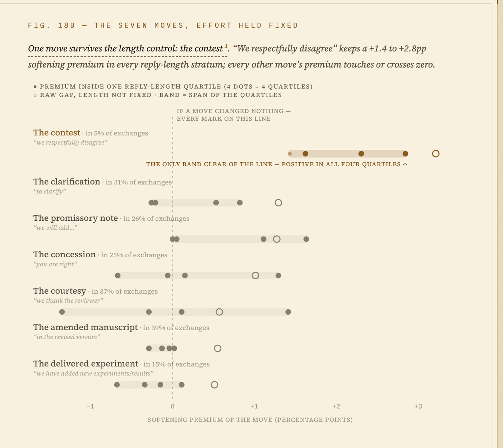Click the hollow-circle legend entry for raw gap
Viewport: 503px width, 448px height.
(x=157, y=95)
